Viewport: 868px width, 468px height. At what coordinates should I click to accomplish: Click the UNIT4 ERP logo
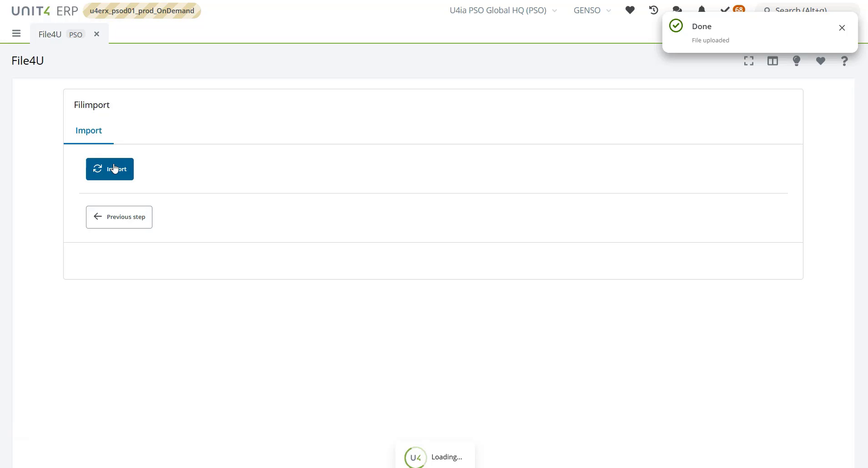click(x=45, y=10)
